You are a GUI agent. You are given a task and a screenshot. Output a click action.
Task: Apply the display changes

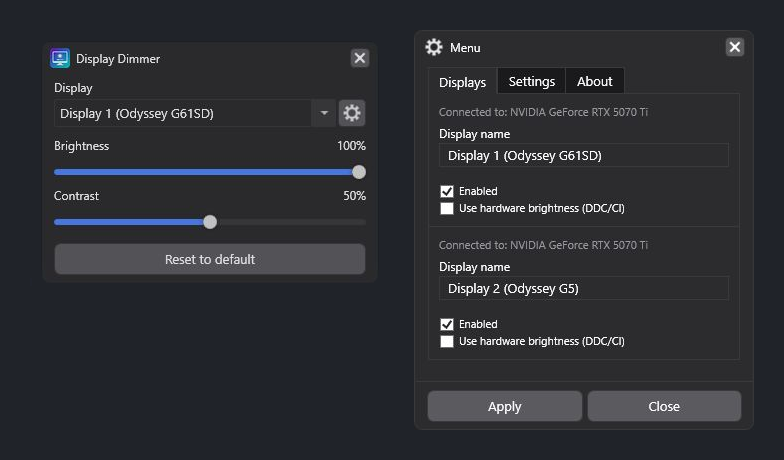point(504,406)
